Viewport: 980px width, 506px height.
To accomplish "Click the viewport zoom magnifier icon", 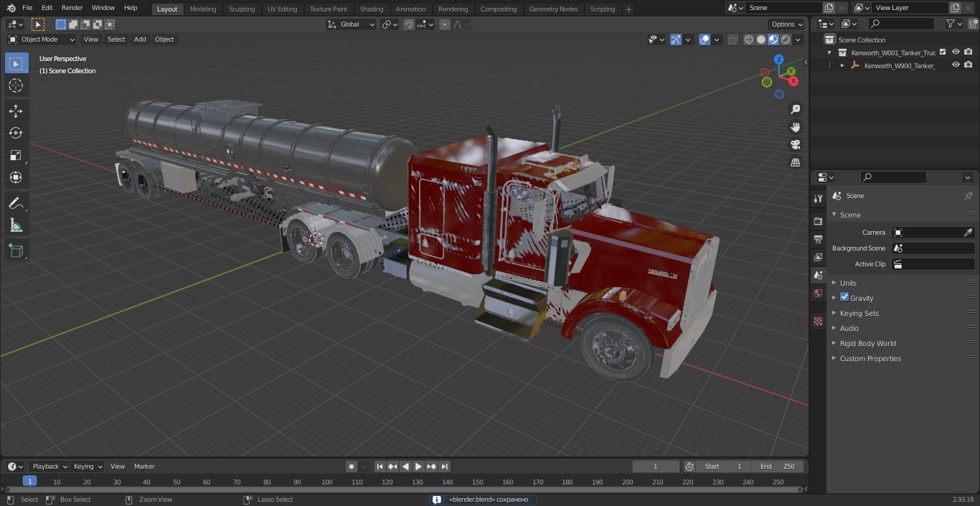I will [795, 109].
